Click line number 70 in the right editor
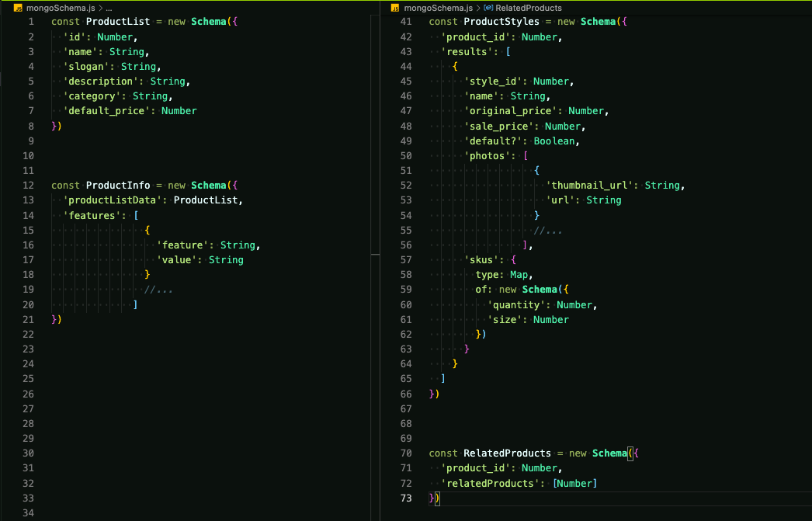 point(406,453)
